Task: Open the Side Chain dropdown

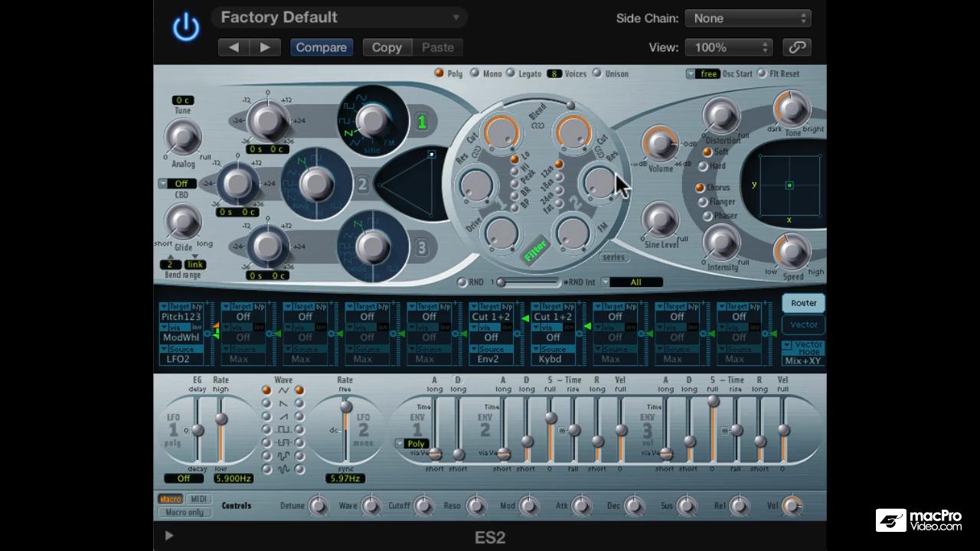Action: click(x=748, y=18)
